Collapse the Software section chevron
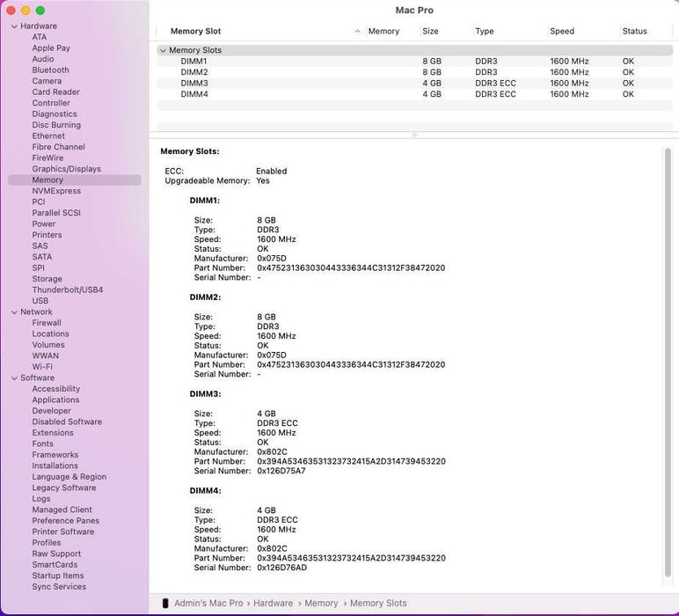Screen dimensions: 679x616 14,378
